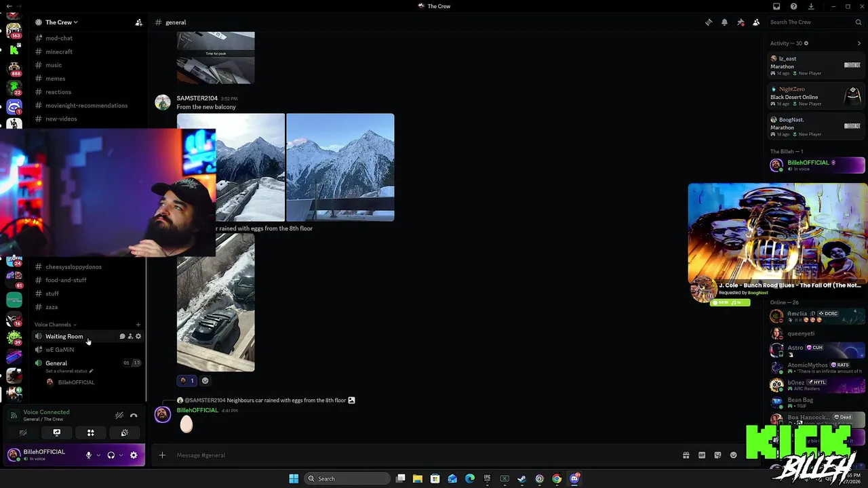Share your screen button
Screen dimensions: 868x488
point(57,432)
